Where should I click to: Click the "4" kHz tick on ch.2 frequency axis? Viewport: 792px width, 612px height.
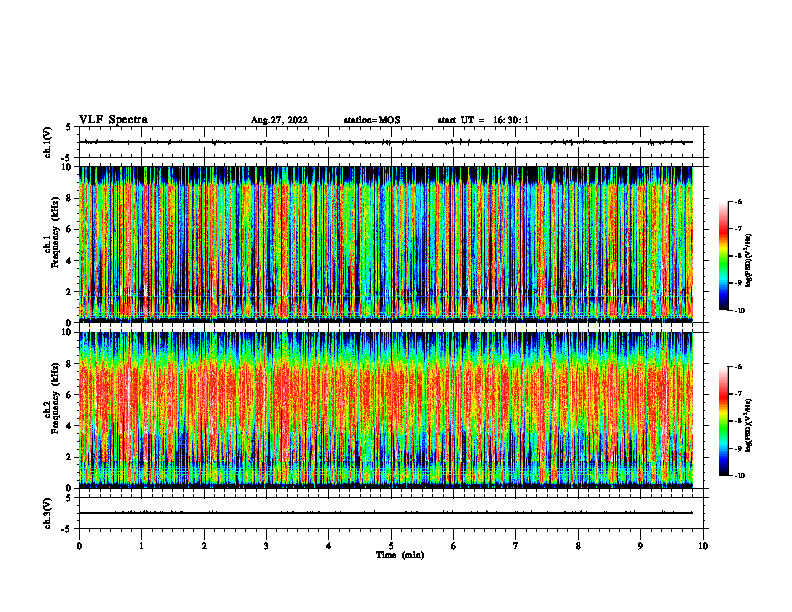(x=70, y=426)
